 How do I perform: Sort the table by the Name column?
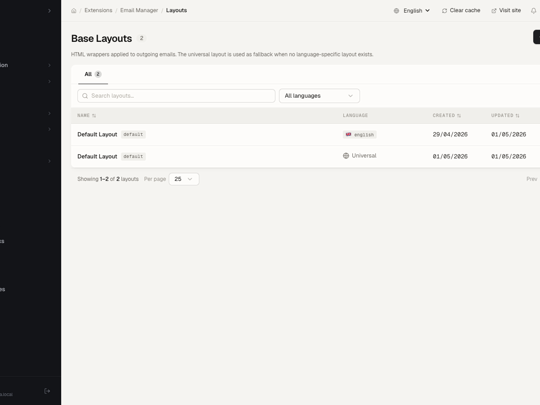click(x=86, y=115)
